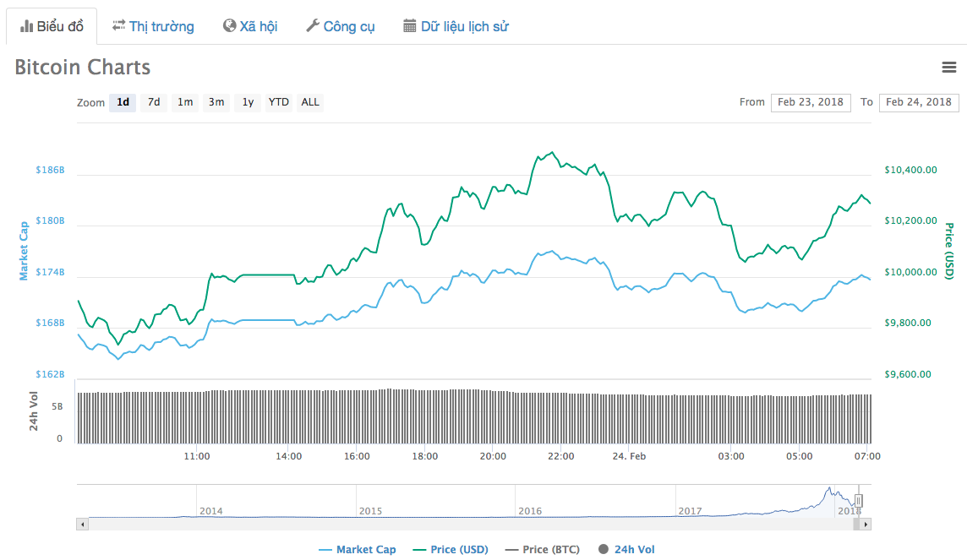Switch to the Xã hội tab

click(250, 26)
